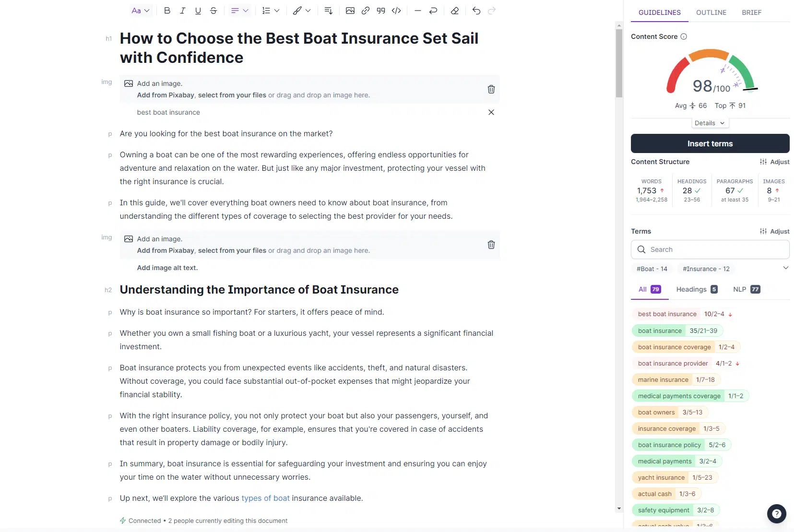Show the NLP terms tab
794x532 pixels.
point(746,289)
